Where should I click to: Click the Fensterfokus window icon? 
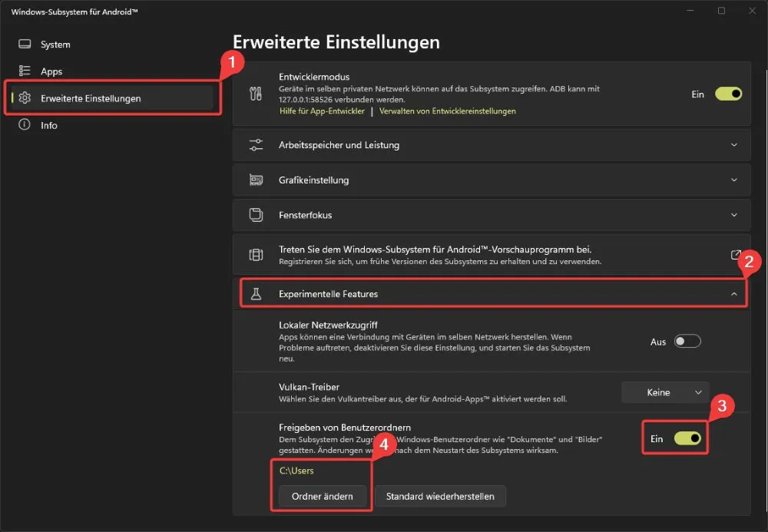tap(256, 215)
